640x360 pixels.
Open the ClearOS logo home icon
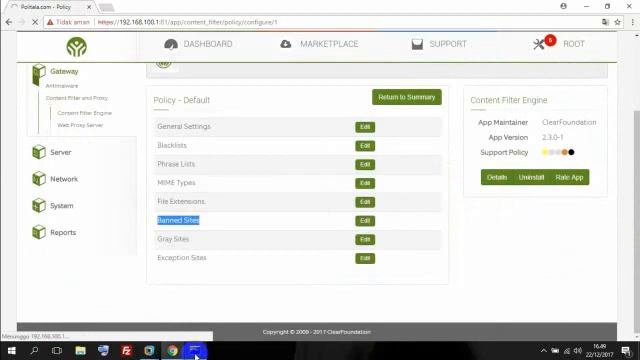(77, 47)
